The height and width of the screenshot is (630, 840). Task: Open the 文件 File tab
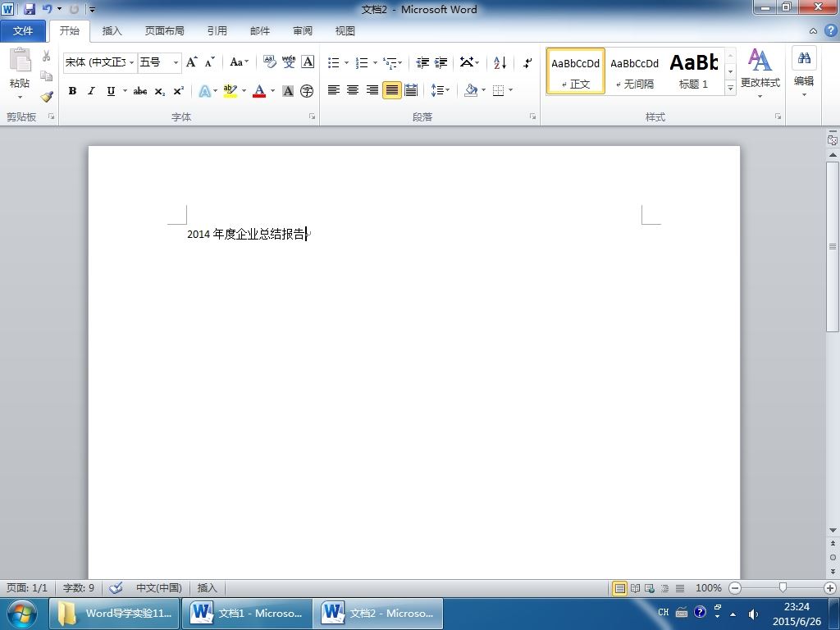click(x=23, y=31)
